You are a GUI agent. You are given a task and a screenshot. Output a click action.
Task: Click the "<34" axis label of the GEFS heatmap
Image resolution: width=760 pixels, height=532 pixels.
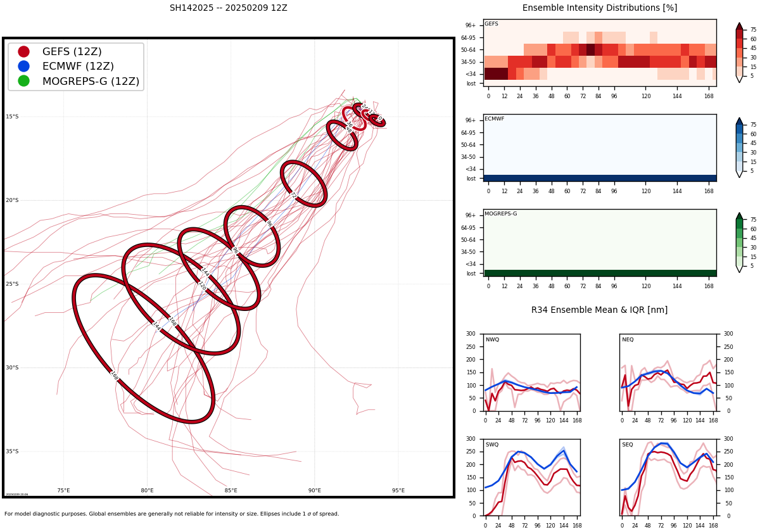click(x=471, y=74)
